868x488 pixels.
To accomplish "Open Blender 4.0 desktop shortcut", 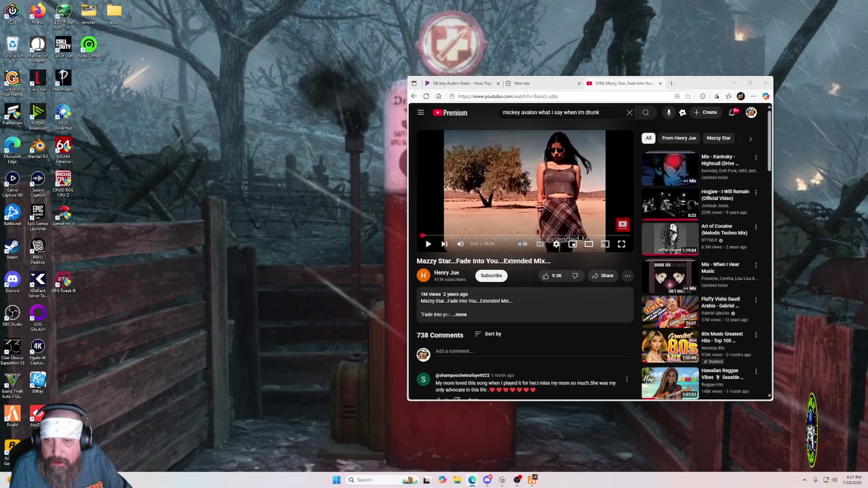I will pos(37,148).
